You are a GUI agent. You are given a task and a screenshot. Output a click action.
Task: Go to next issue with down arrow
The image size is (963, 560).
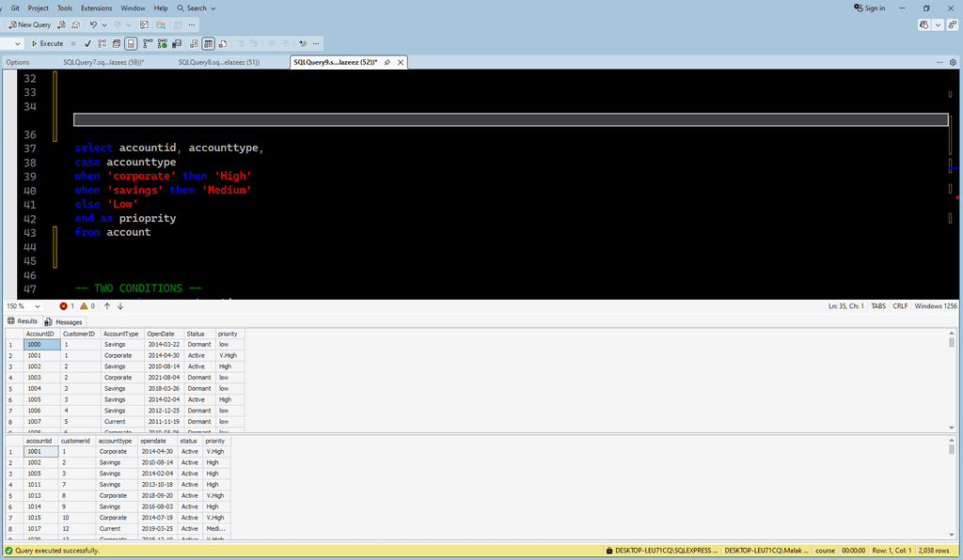(x=120, y=306)
